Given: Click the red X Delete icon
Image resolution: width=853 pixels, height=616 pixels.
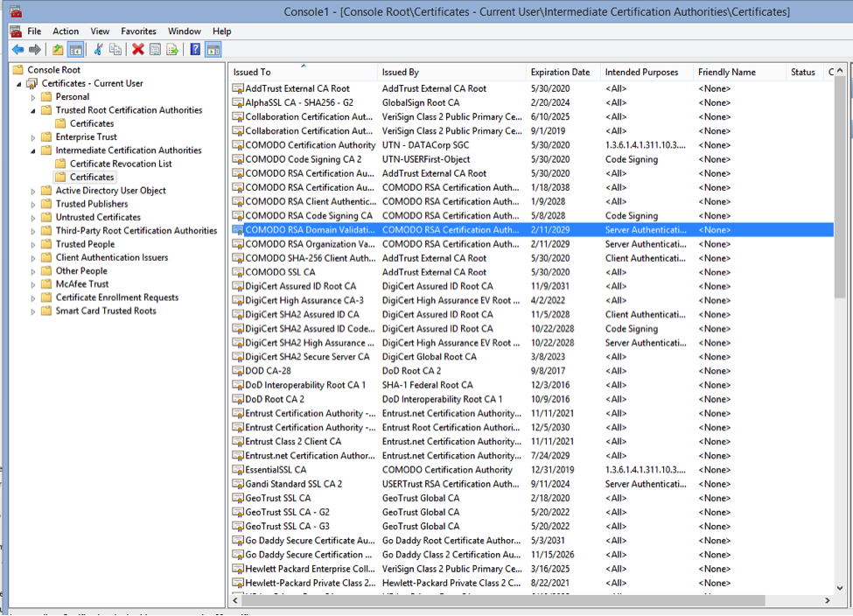Looking at the screenshot, I should [137, 49].
